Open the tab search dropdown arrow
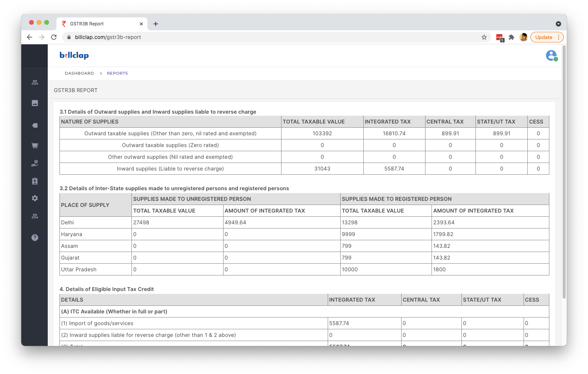 pos(558,24)
